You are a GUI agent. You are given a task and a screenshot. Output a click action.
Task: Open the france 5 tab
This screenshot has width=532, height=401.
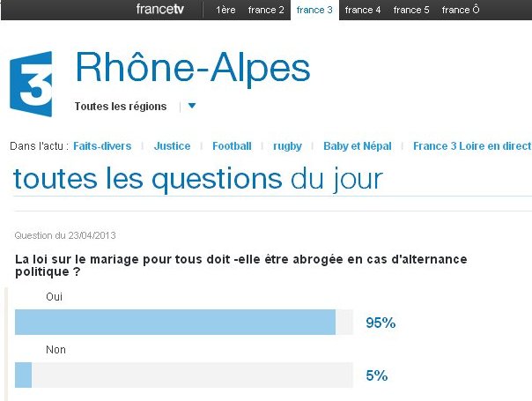[x=411, y=10]
